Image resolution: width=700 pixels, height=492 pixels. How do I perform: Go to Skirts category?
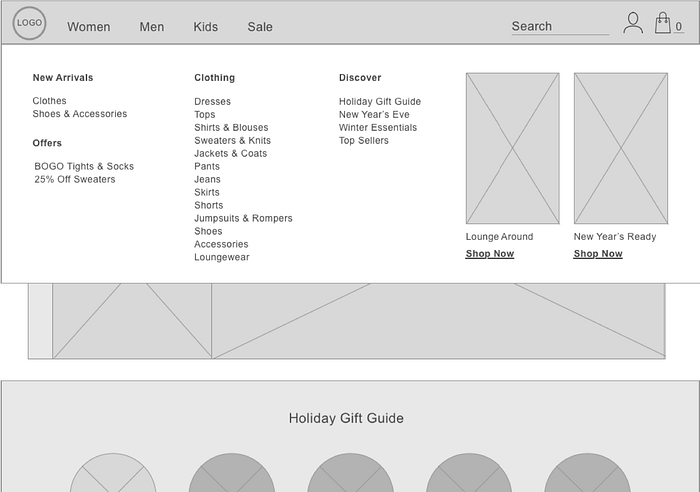click(x=207, y=192)
